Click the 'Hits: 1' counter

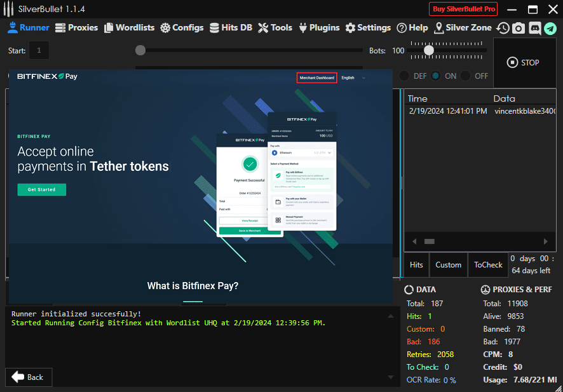tap(419, 316)
